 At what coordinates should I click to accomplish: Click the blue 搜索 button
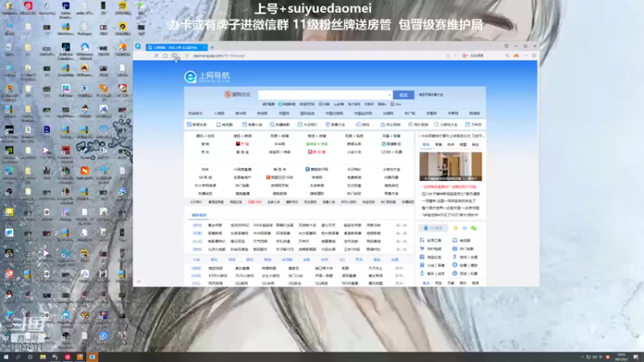(403, 95)
